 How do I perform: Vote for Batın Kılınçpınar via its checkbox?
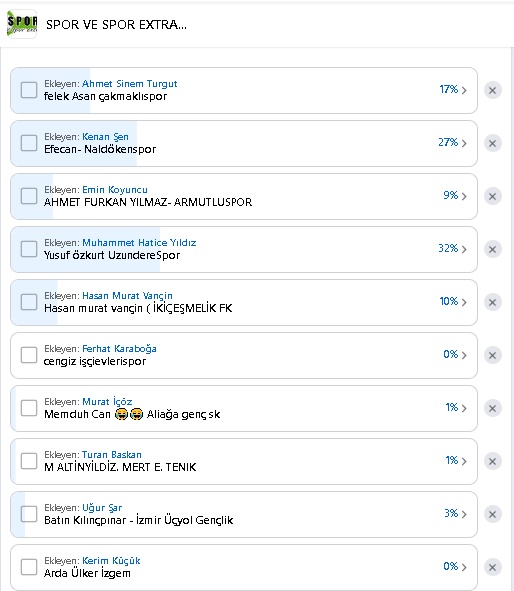tap(29, 514)
